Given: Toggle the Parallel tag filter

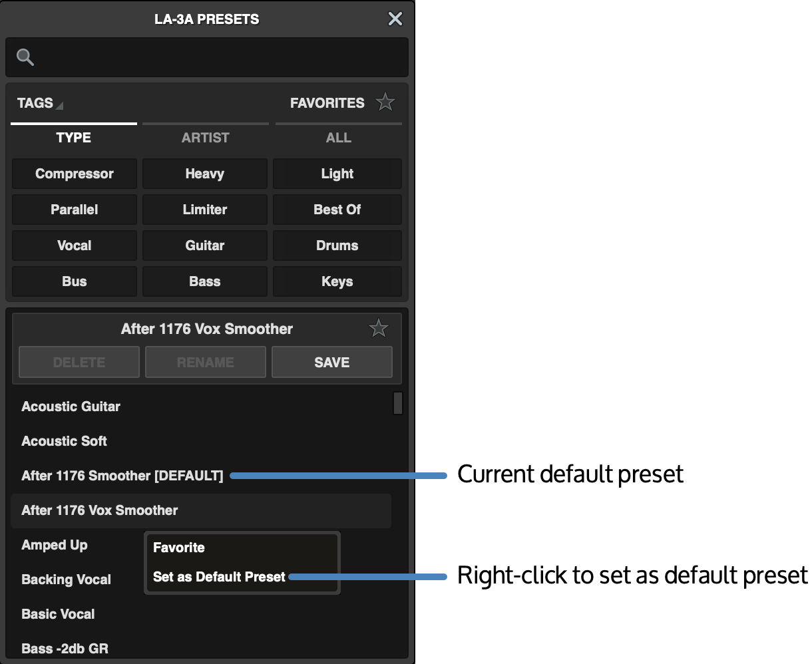Looking at the screenshot, I should point(75,210).
